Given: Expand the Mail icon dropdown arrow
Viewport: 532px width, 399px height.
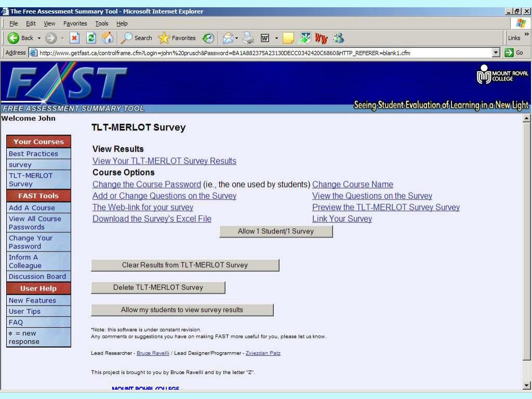Looking at the screenshot, I should [236, 38].
